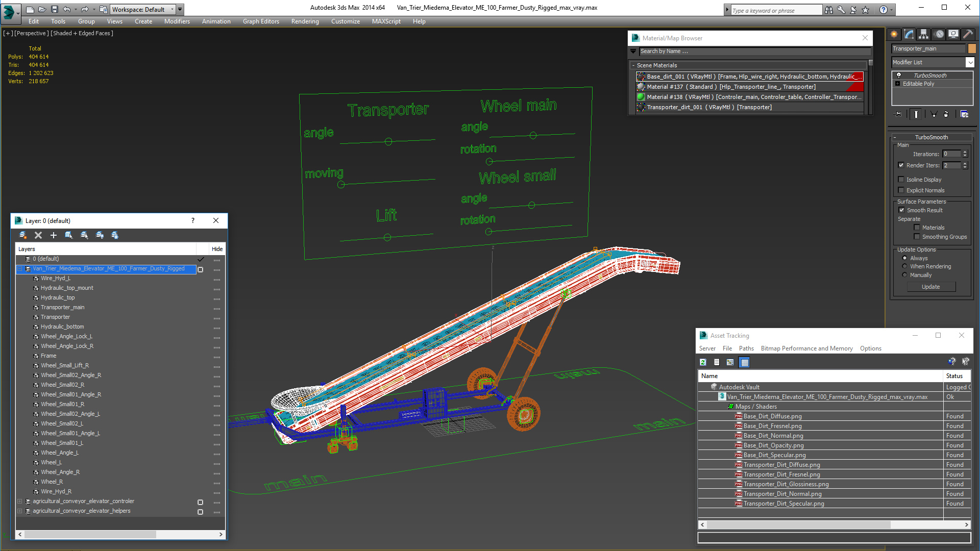Screen dimensions: 980x551
Task: Click Remove Modifier trash icon
Action: coord(946,114)
